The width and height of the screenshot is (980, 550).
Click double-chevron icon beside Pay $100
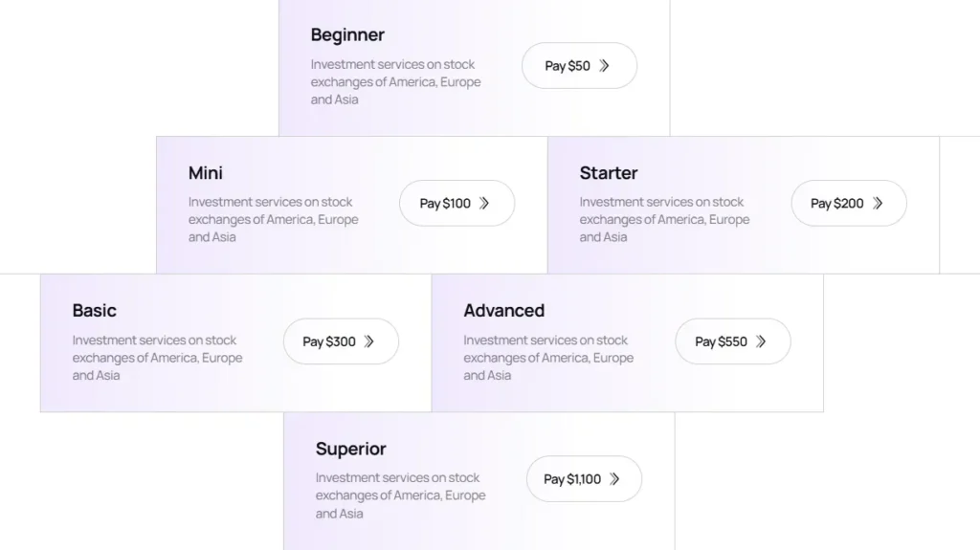click(x=484, y=204)
